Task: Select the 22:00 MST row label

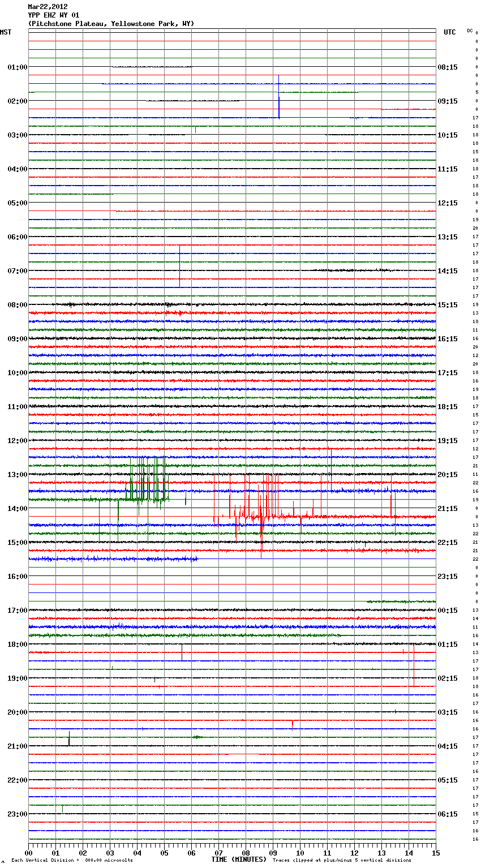Action: tap(18, 780)
